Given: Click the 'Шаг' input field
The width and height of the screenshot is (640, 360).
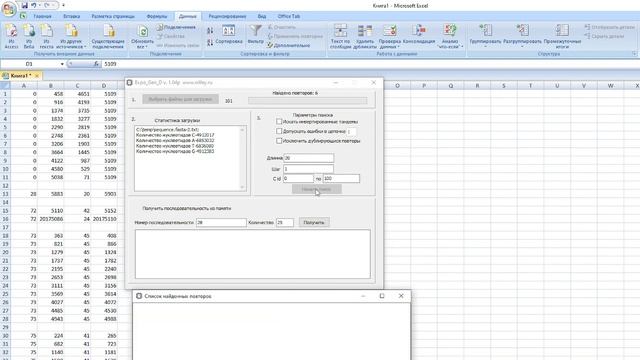Looking at the screenshot, I should pos(309,169).
